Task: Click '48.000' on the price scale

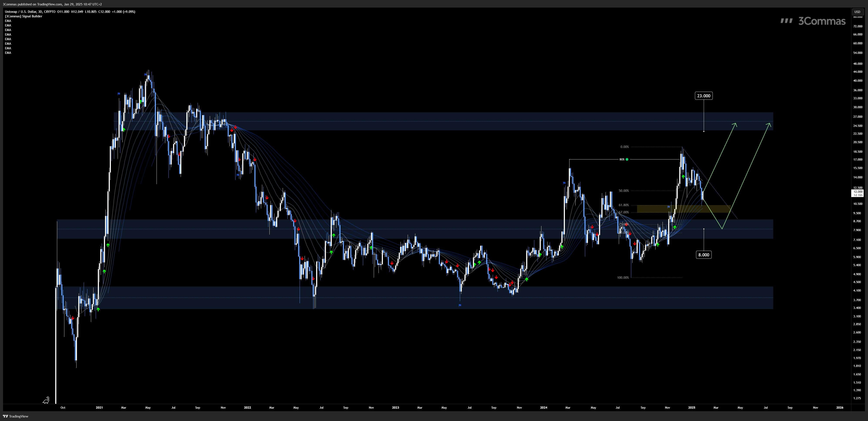Action: pyautogui.click(x=858, y=64)
